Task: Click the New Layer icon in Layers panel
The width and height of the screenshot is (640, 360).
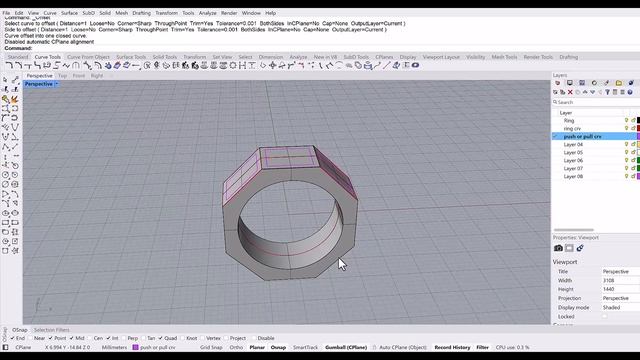Action: (x=556, y=92)
